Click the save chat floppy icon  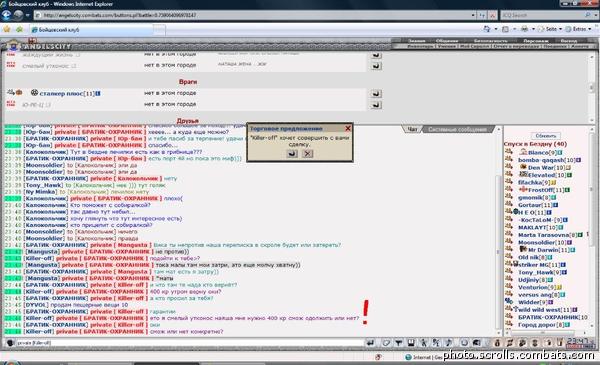tap(411, 343)
